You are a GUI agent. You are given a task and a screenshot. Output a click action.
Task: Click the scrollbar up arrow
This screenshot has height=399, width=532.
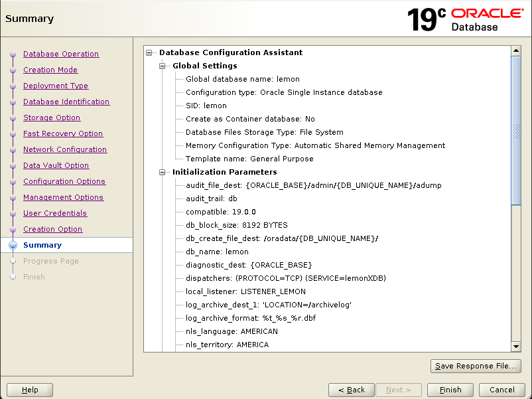[x=516, y=51]
